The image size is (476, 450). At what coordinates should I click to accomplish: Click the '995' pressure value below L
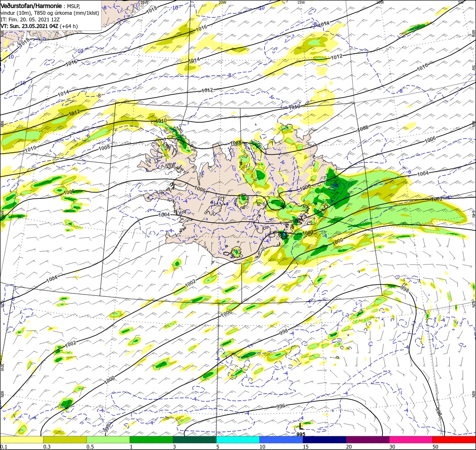click(x=301, y=434)
